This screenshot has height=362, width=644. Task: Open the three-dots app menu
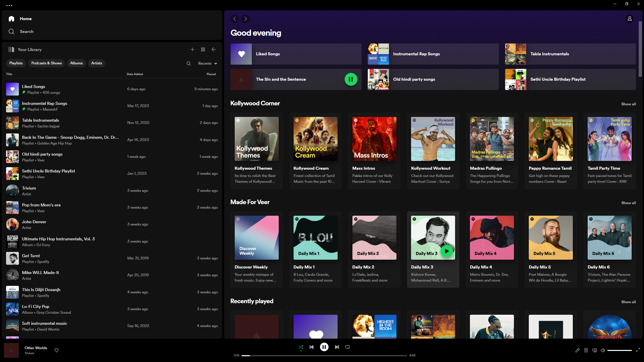pos(9,5)
